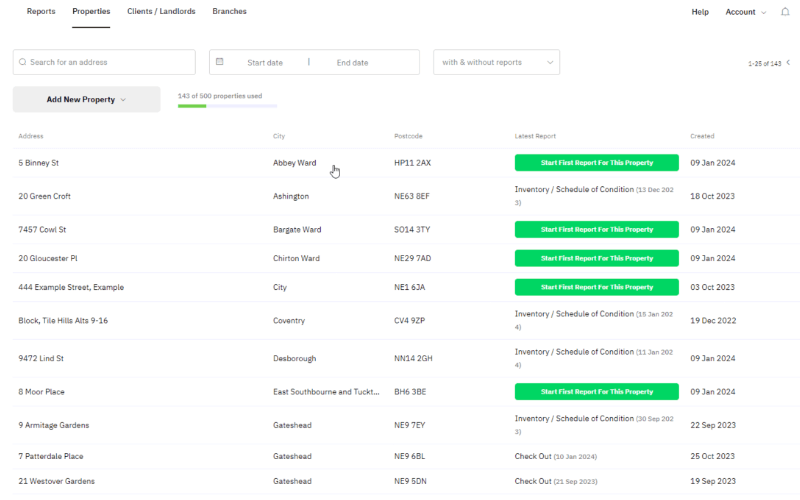Click postcode NE9 6BL
The width and height of the screenshot is (800, 500).
pos(409,456)
